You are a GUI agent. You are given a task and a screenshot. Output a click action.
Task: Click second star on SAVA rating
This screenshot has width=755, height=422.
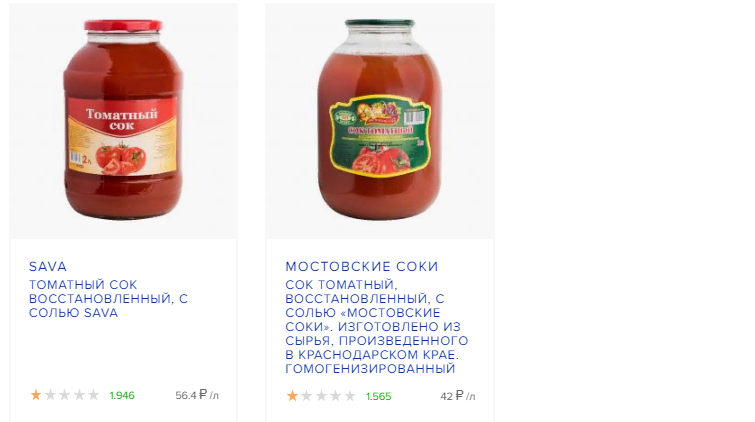tap(51, 395)
